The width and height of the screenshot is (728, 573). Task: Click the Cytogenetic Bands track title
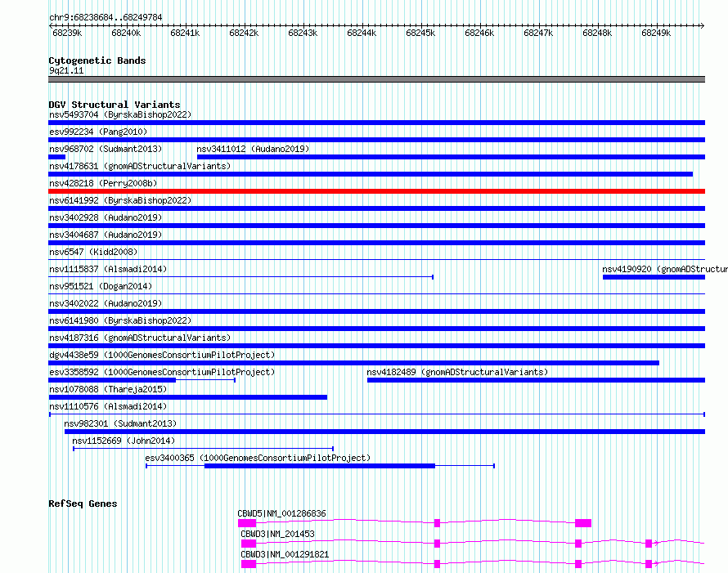pyautogui.click(x=97, y=60)
